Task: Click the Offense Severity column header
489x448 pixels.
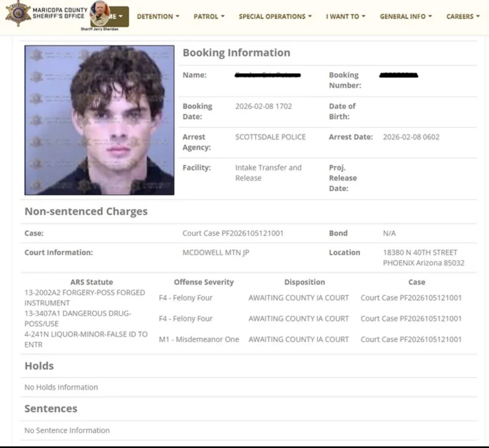Action: point(204,282)
